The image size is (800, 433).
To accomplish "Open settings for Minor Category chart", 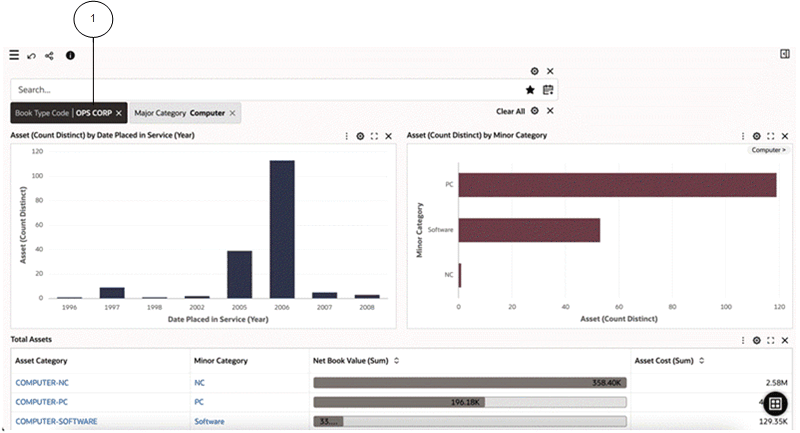I will 757,136.
